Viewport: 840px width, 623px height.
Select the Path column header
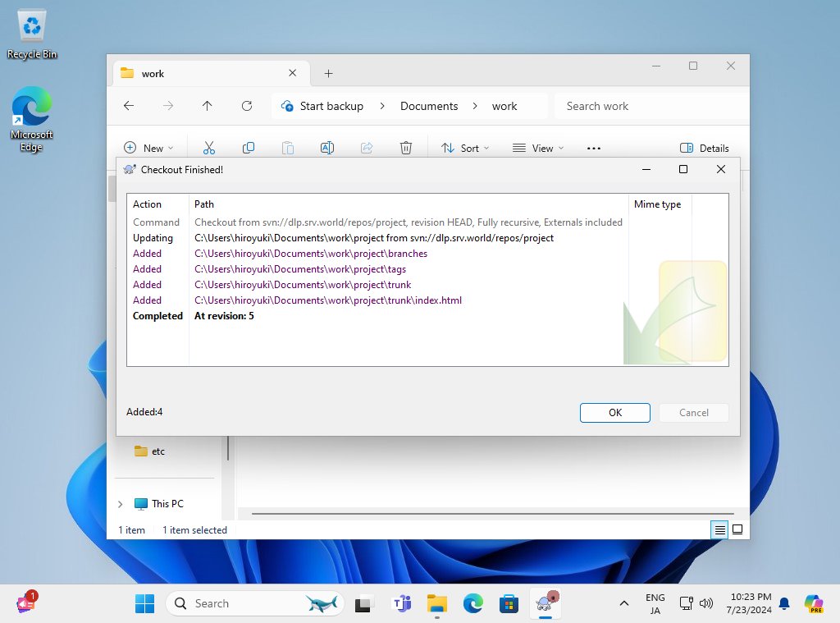pyautogui.click(x=409, y=204)
